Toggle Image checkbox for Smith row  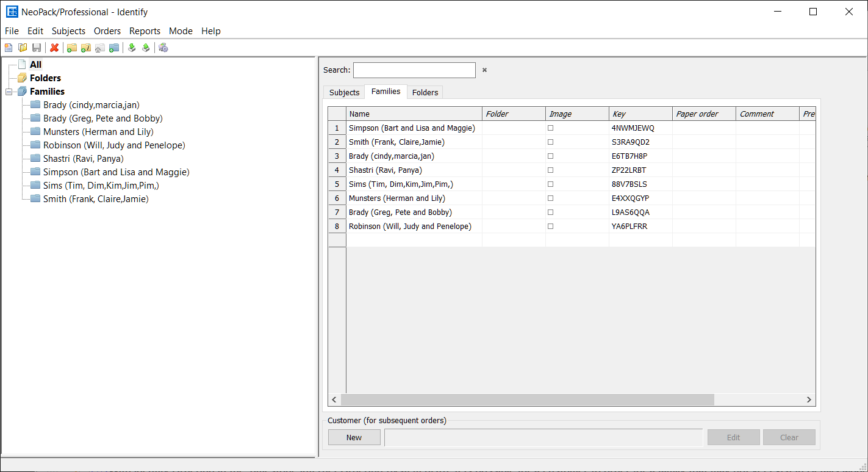[550, 142]
